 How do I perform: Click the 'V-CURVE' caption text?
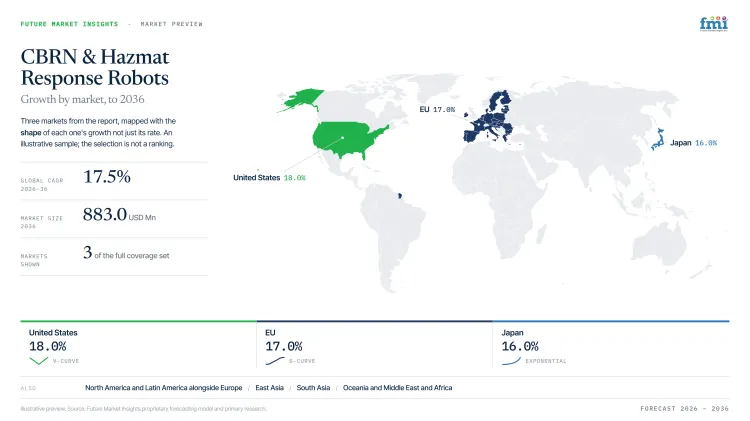[66, 361]
